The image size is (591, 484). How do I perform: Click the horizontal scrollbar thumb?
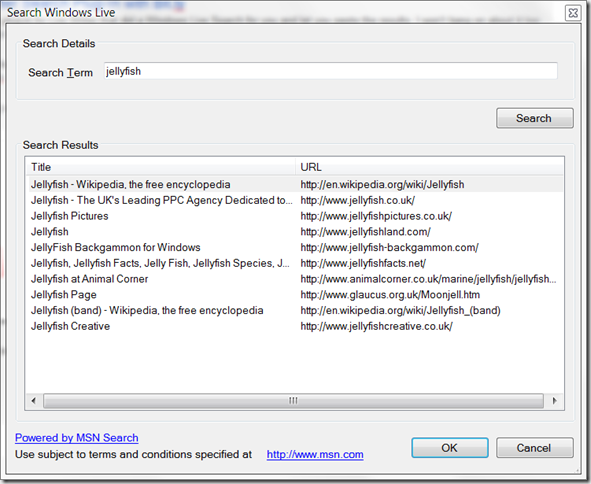(293, 400)
